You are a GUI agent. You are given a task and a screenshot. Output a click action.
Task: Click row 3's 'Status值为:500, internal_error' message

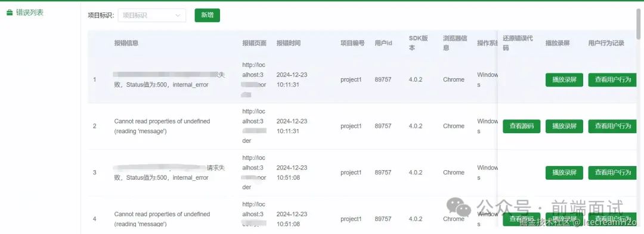162,178
